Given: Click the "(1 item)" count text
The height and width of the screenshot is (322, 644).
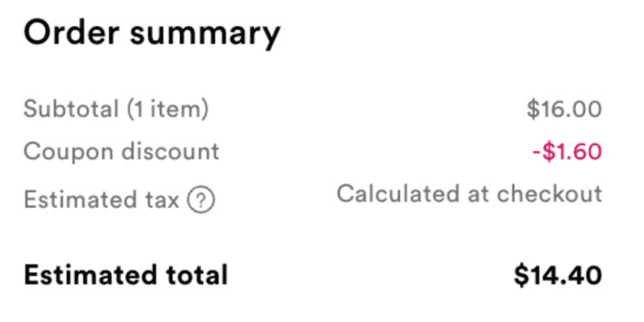Looking at the screenshot, I should 168,110.
